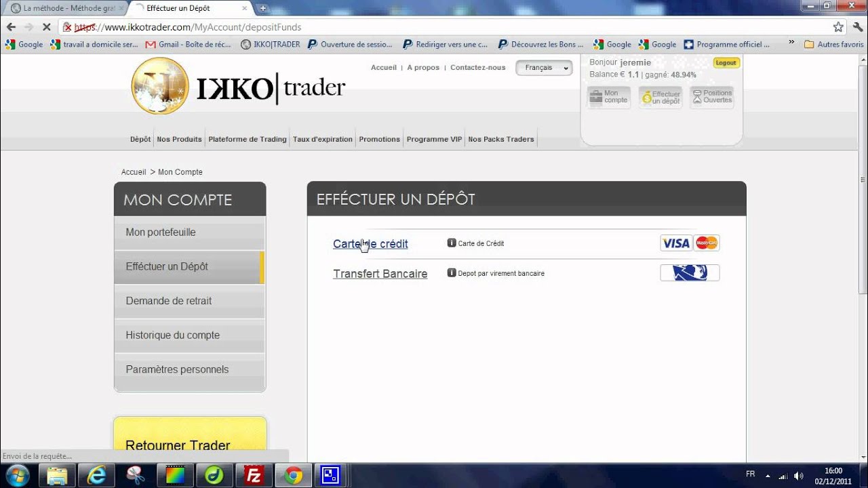Open Chrome from taskbar
Image resolution: width=868 pixels, height=488 pixels.
tap(293, 476)
